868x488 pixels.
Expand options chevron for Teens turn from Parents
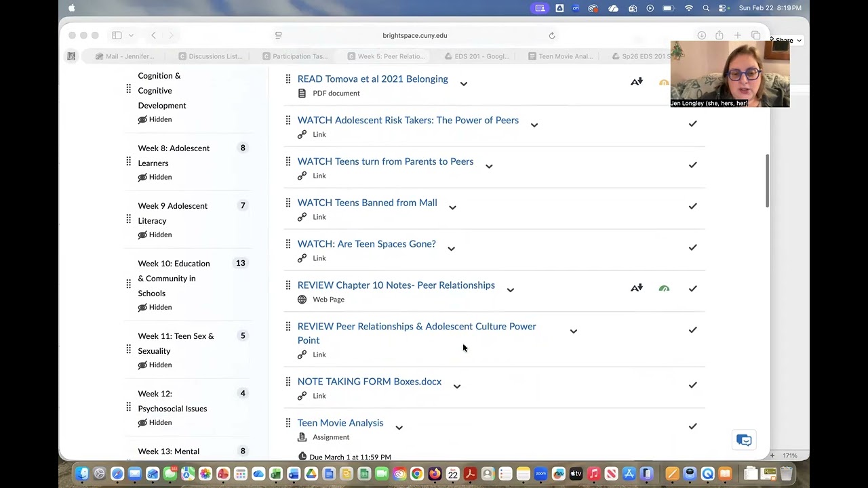pyautogui.click(x=489, y=167)
